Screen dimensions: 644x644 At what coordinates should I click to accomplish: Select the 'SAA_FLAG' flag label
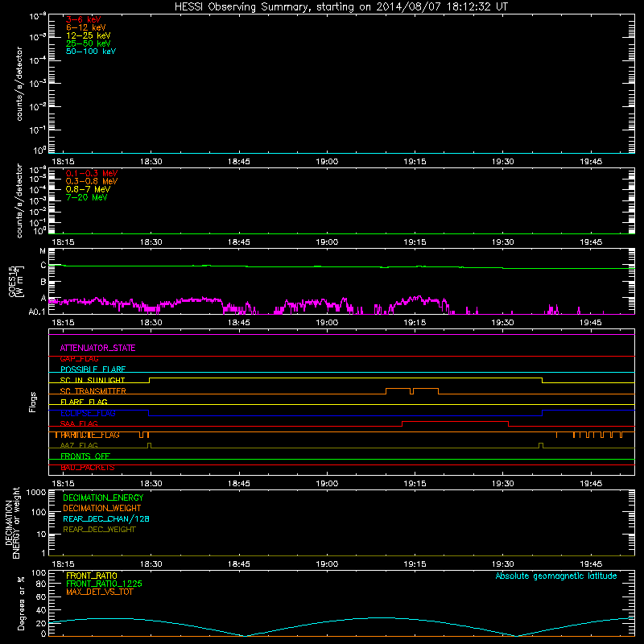[x=79, y=424]
